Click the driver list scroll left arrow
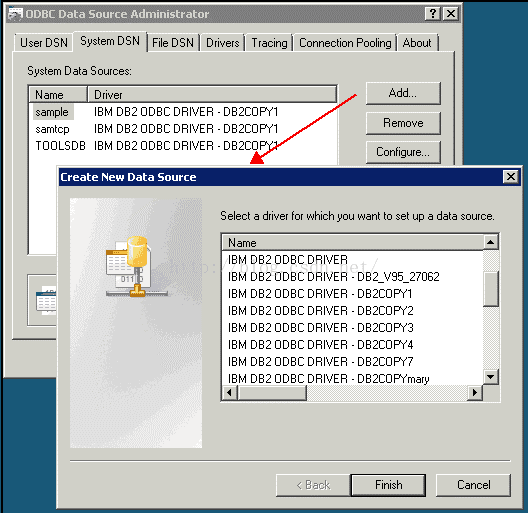This screenshot has height=513, width=528. [230, 392]
